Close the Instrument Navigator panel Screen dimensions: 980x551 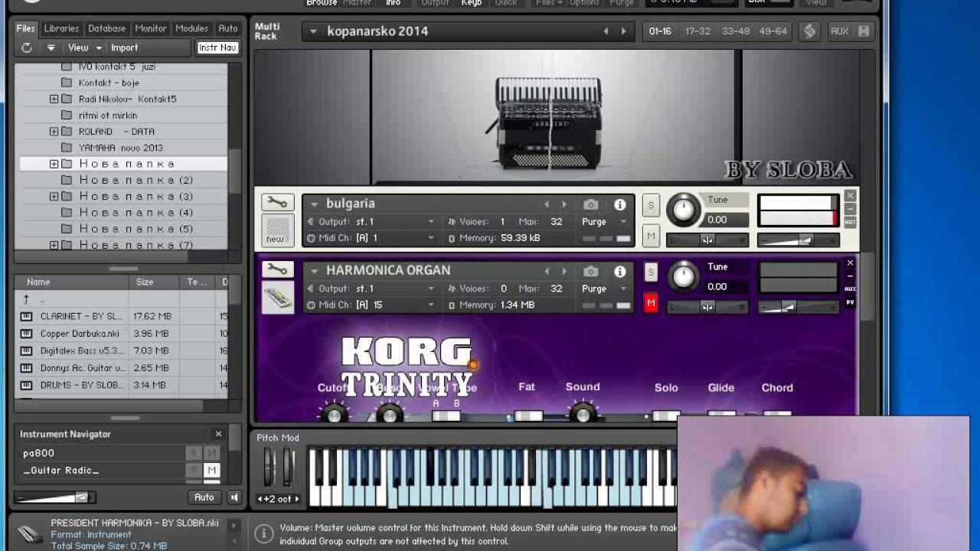click(218, 434)
